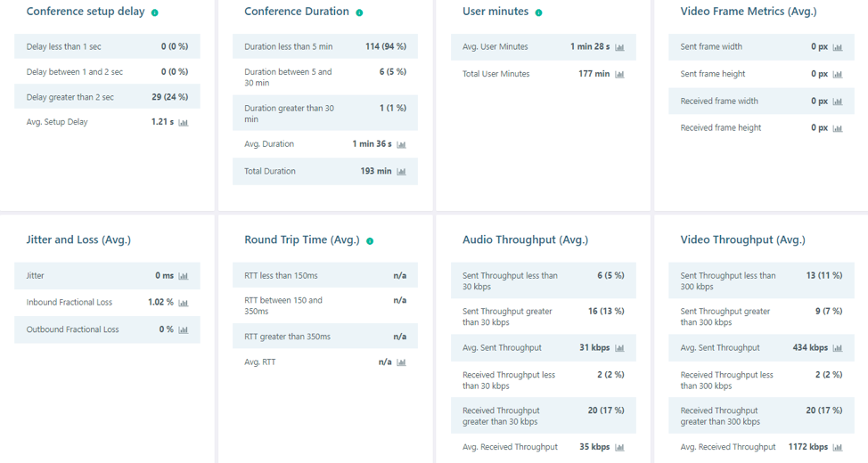The height and width of the screenshot is (463, 868).
Task: Select the Duration less than 5 min row
Action: click(x=325, y=46)
